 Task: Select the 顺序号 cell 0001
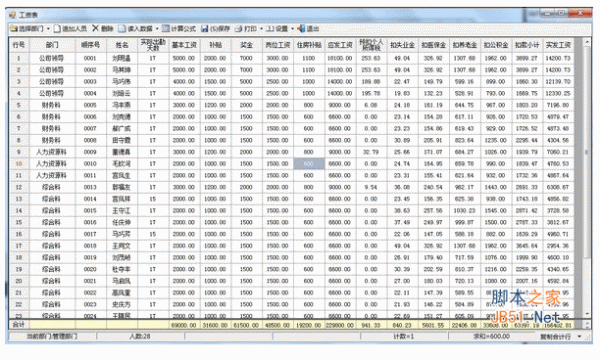click(90, 58)
